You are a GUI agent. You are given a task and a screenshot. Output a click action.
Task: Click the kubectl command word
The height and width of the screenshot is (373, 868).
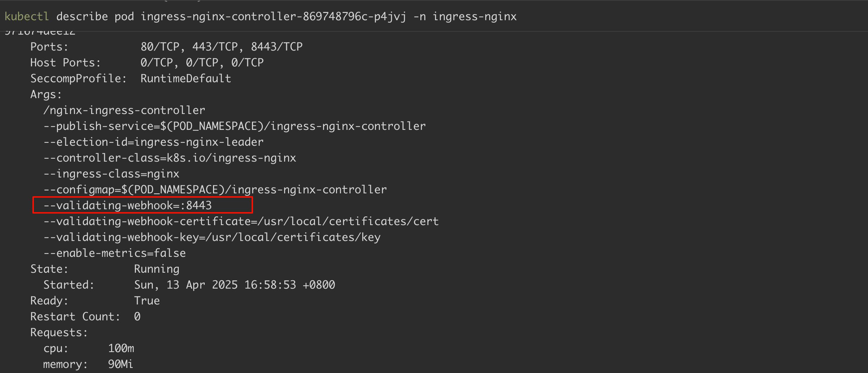tap(26, 17)
